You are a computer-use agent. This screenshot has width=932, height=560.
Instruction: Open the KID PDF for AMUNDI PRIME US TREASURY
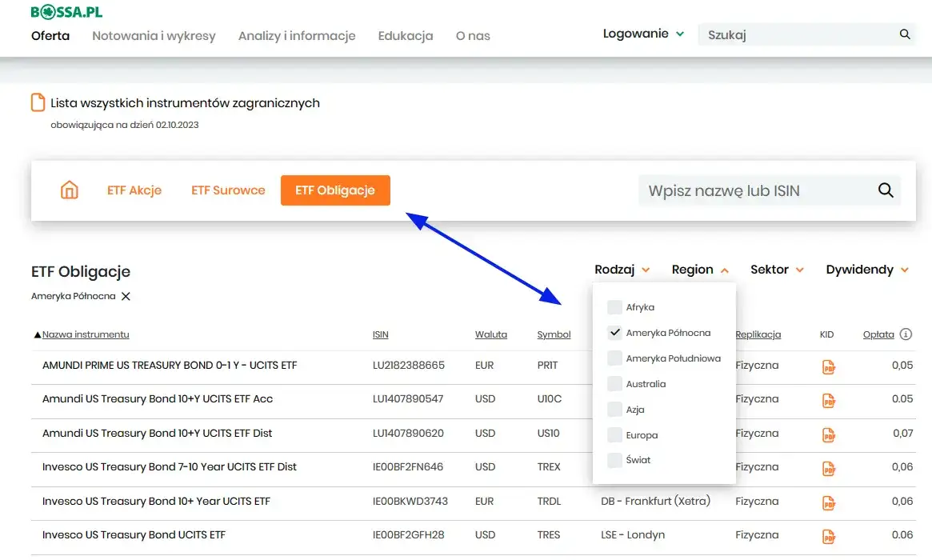click(829, 366)
